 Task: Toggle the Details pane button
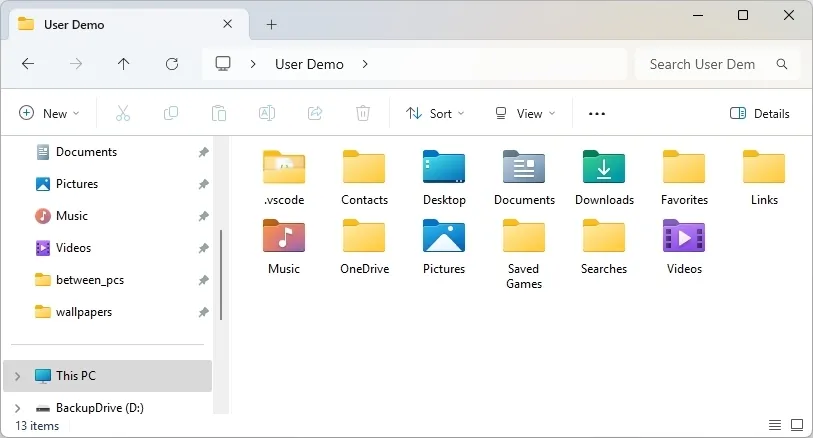click(760, 114)
